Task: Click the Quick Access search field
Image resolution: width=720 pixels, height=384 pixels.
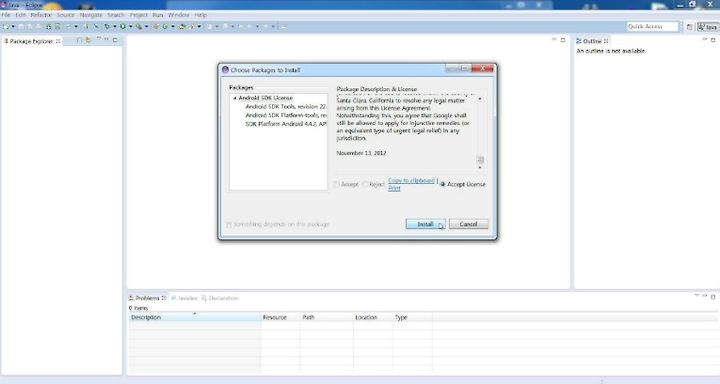Action: (652, 27)
